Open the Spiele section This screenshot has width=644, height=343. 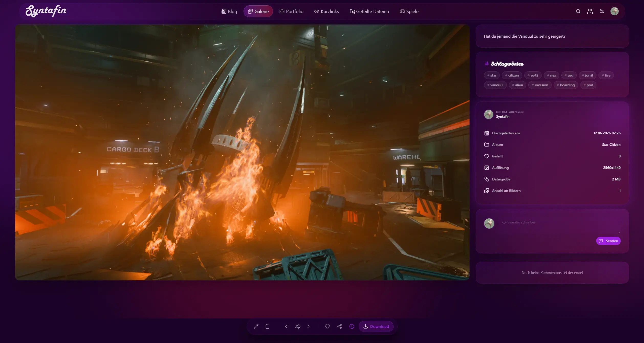[x=409, y=11]
